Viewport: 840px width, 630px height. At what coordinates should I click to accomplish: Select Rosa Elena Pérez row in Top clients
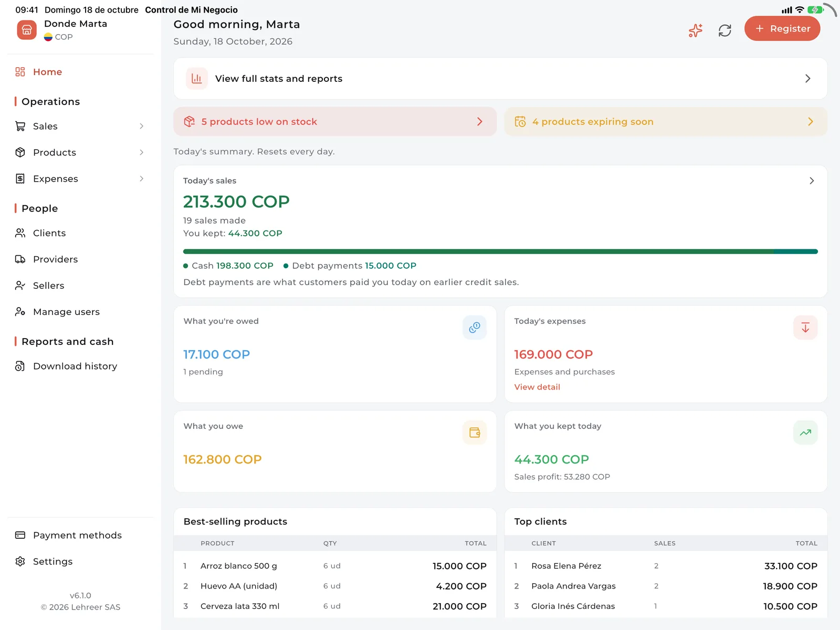coord(666,566)
